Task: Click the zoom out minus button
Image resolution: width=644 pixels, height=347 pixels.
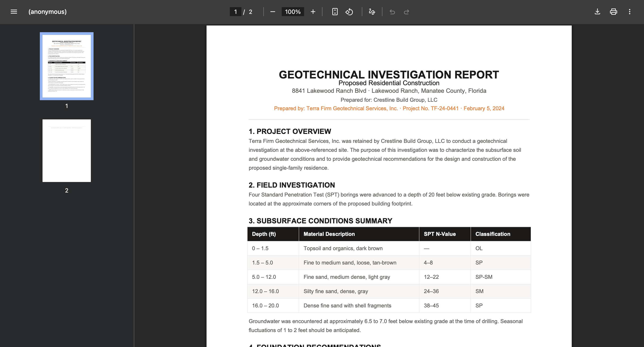Action: point(273,12)
